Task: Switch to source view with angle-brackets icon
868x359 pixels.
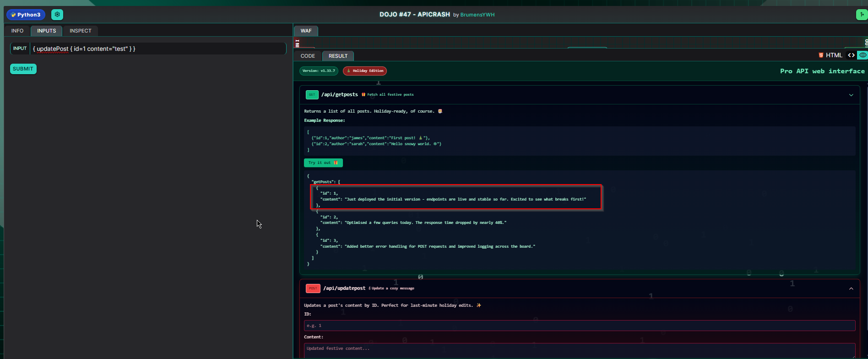Action: tap(851, 55)
